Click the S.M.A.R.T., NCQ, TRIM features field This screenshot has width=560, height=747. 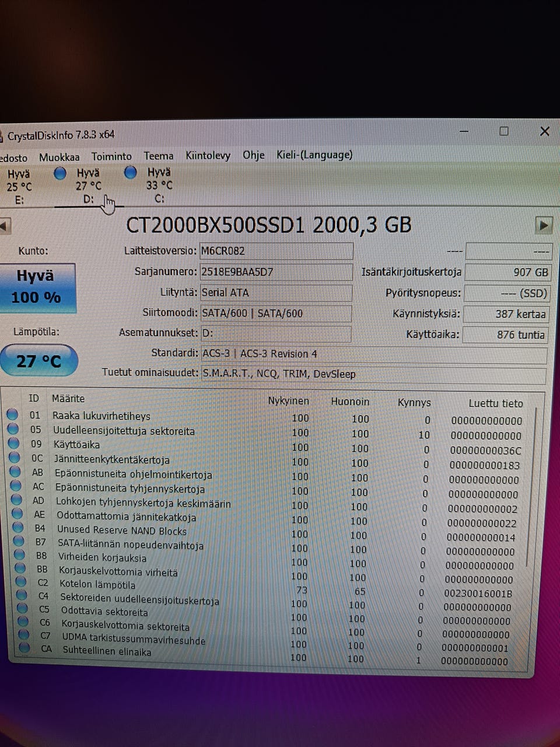pos(373,374)
